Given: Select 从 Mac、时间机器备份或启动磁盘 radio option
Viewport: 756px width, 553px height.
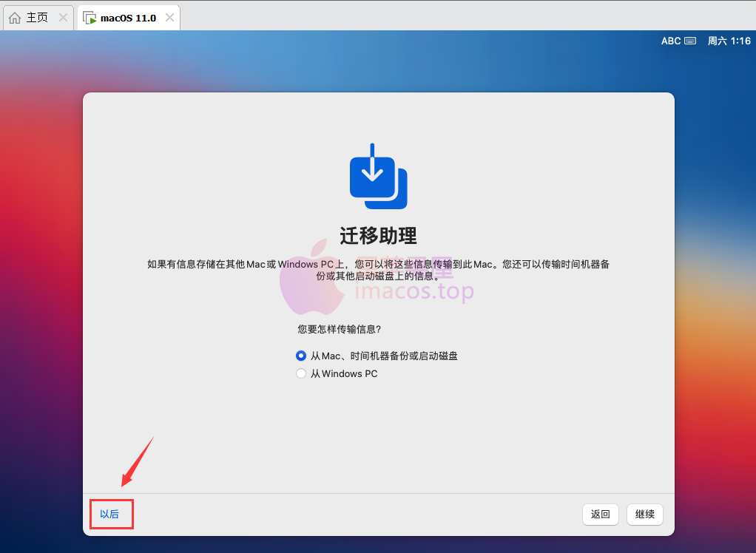Looking at the screenshot, I should 301,356.
